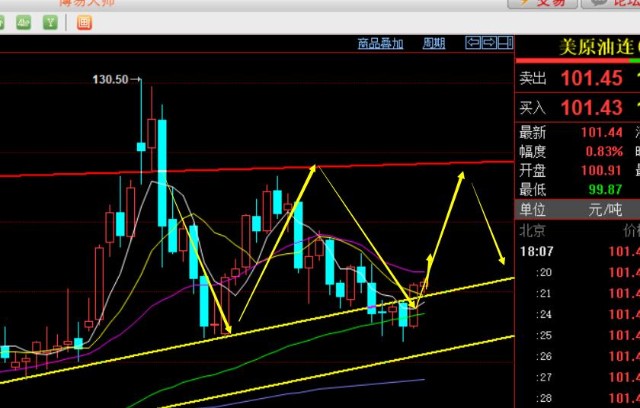640x408 pixels.
Task: Toggle the side panel split icon
Action: (504, 43)
